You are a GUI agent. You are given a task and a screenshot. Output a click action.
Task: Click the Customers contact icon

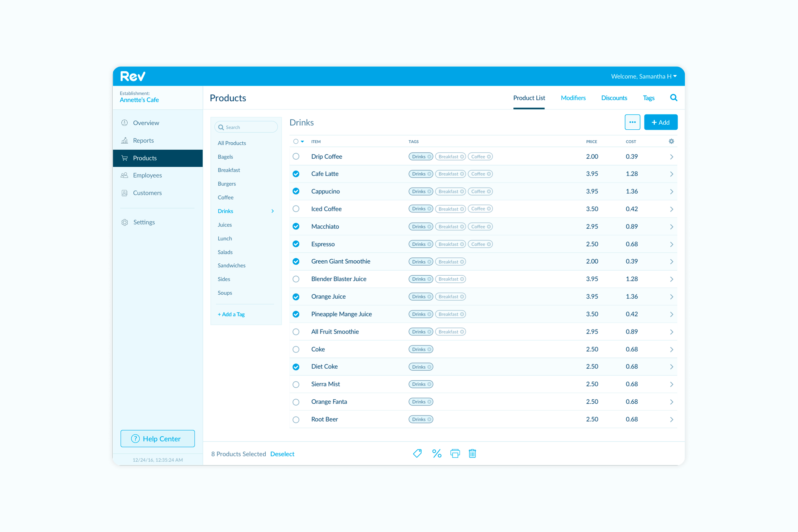coord(124,193)
